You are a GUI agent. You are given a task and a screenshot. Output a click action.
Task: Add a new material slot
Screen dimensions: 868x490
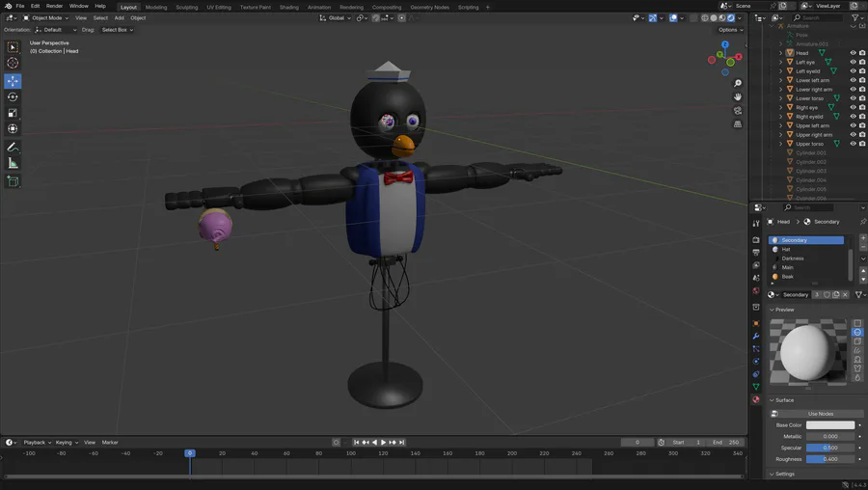click(863, 237)
